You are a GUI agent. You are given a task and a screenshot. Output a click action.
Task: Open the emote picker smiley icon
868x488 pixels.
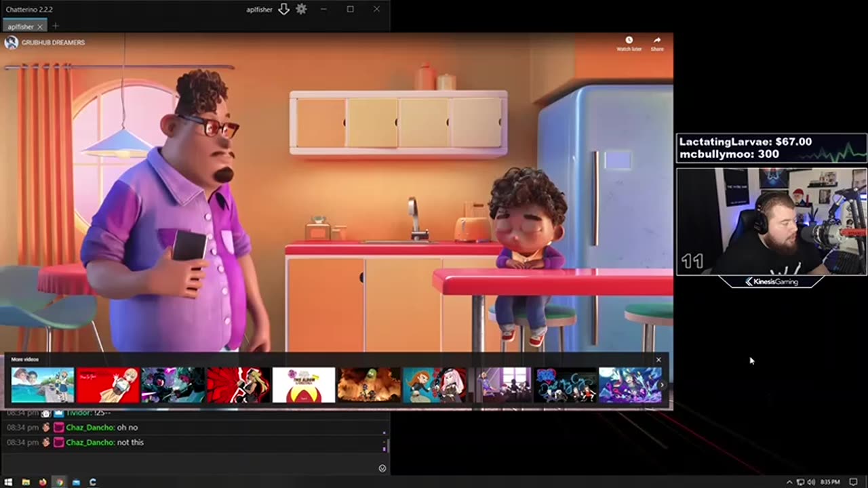tap(382, 468)
